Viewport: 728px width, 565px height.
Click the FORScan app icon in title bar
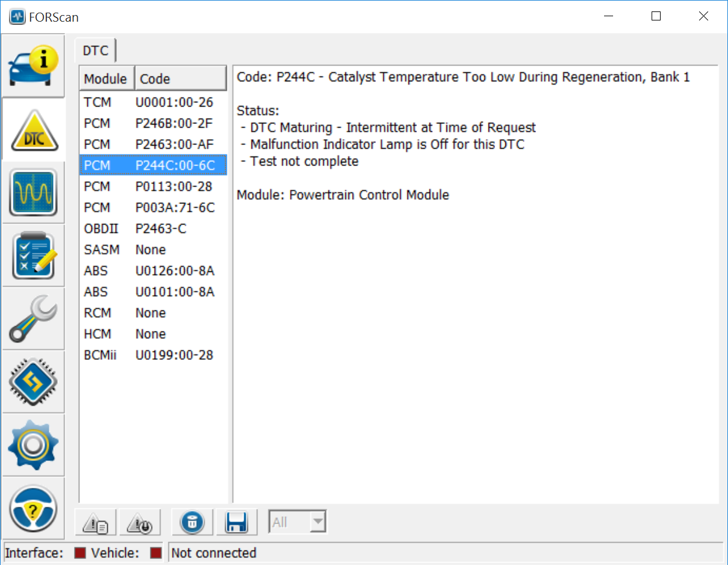pyautogui.click(x=17, y=16)
